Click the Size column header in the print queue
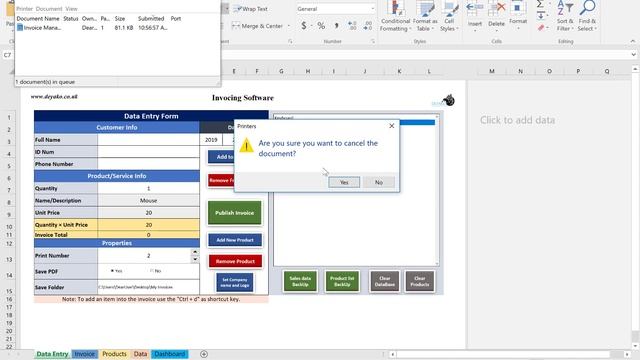This screenshot has width=640, height=360. coord(120,18)
